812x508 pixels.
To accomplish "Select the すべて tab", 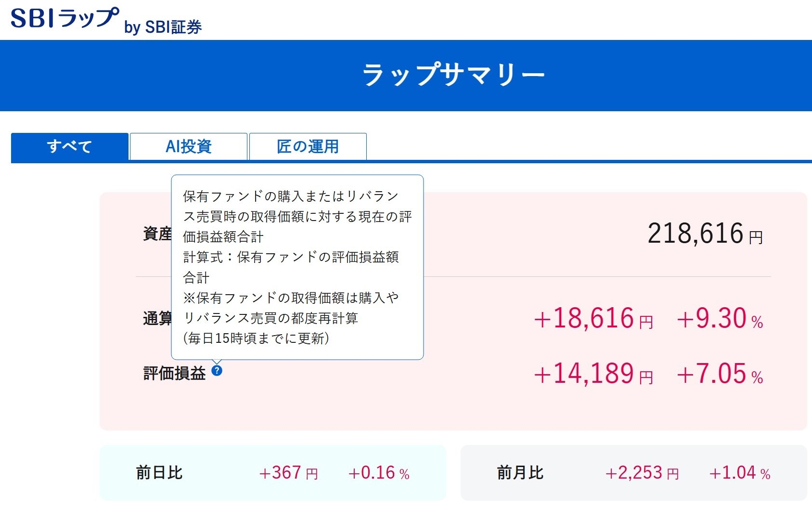I will (x=70, y=146).
